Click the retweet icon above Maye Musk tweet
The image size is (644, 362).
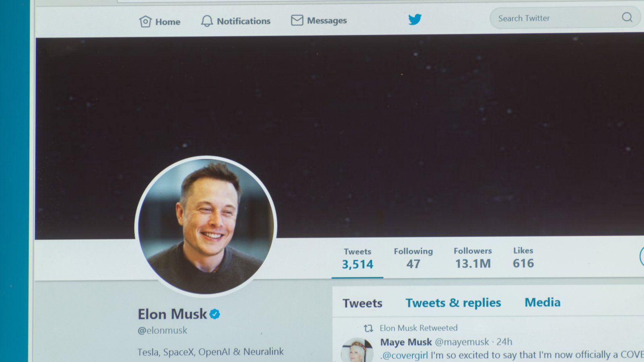point(368,328)
